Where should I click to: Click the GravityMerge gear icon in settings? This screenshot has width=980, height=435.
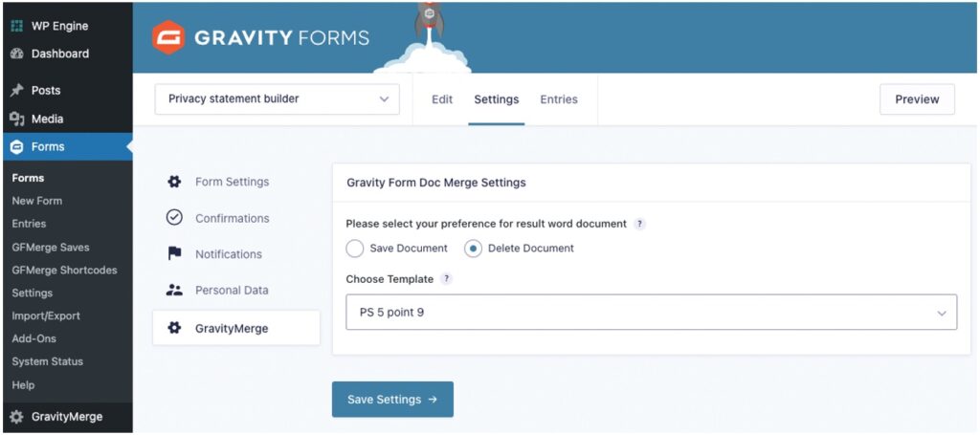(x=174, y=328)
